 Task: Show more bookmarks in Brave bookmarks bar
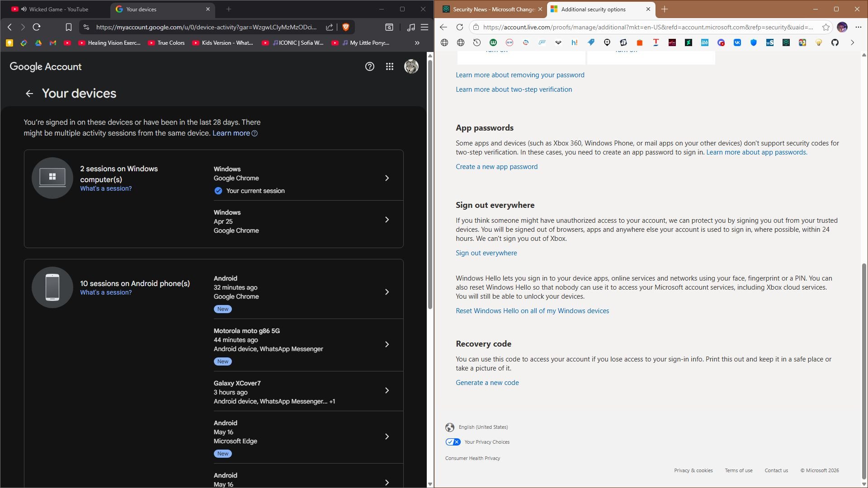point(417,43)
